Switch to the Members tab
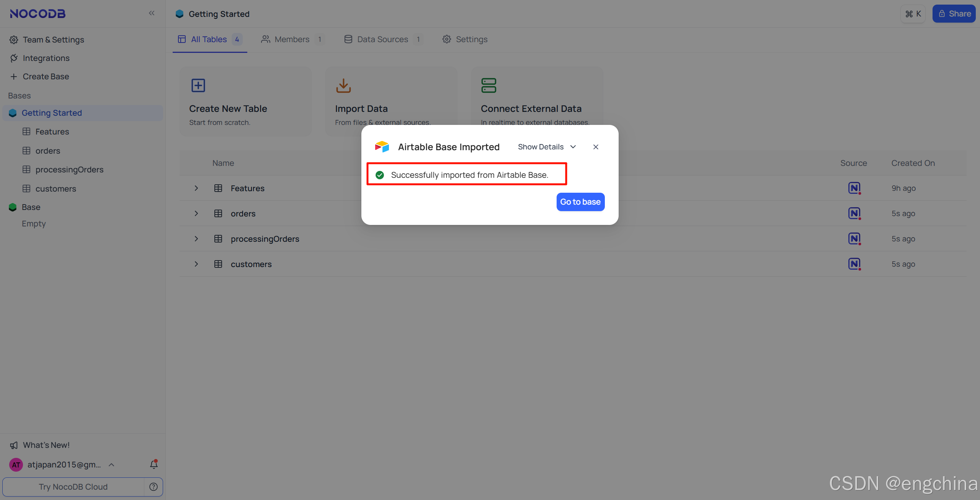 292,39
